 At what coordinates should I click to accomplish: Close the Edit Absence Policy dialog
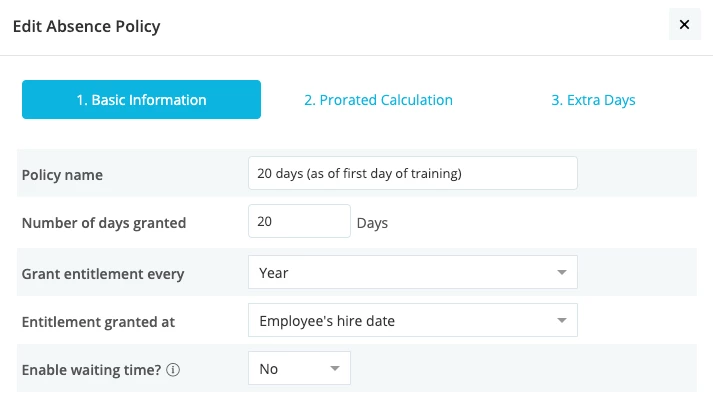684,25
